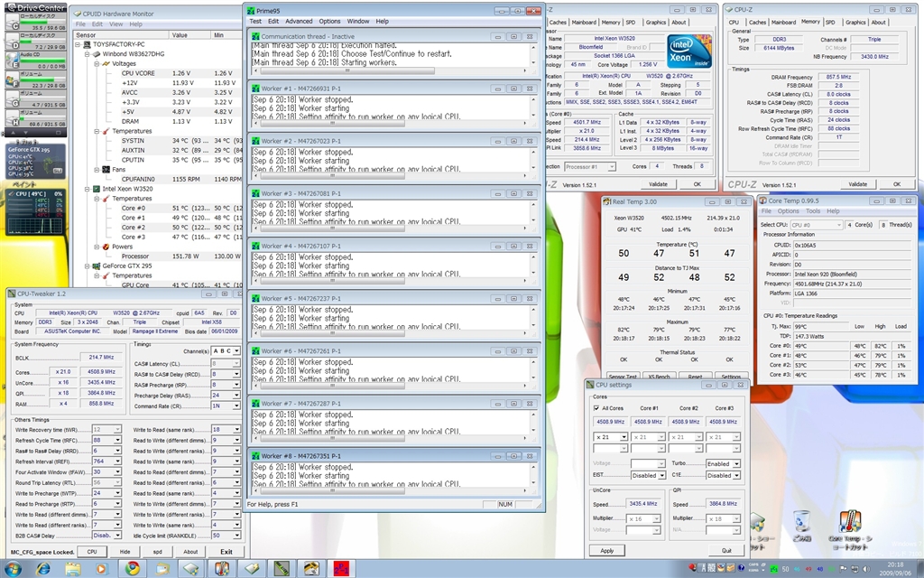The width and height of the screenshot is (924, 578).
Task: Switch to the SPD tab in CPU-Z
Action: [x=830, y=22]
